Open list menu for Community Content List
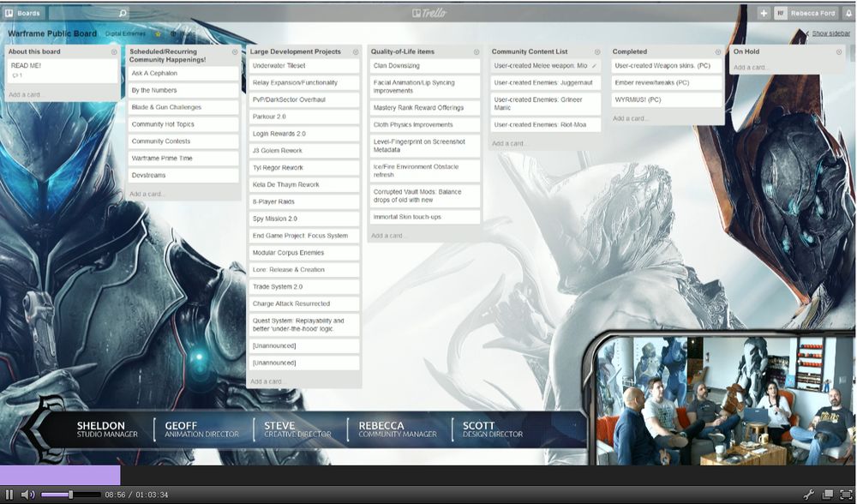857x504 pixels. (597, 52)
